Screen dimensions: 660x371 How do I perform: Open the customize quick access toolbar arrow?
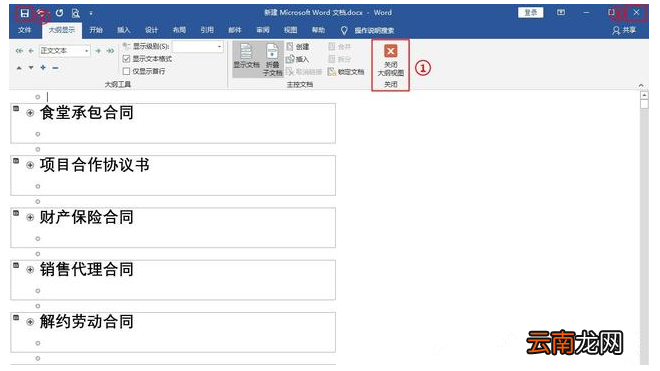tap(91, 13)
